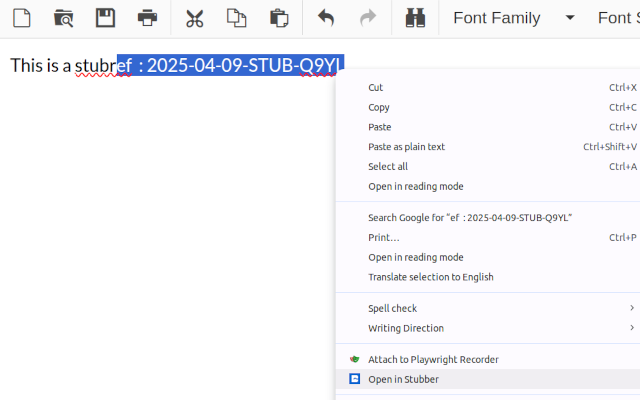Choose Copy in the context menu

click(488, 107)
